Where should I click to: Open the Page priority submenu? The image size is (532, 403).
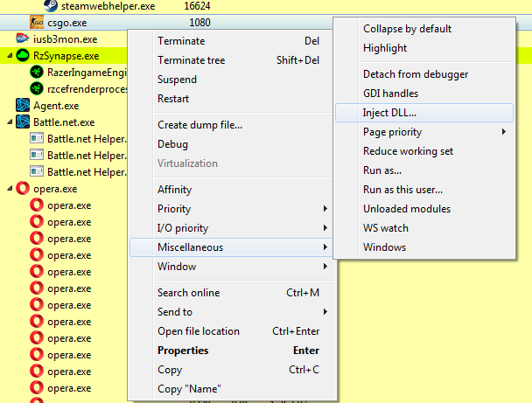(424, 132)
